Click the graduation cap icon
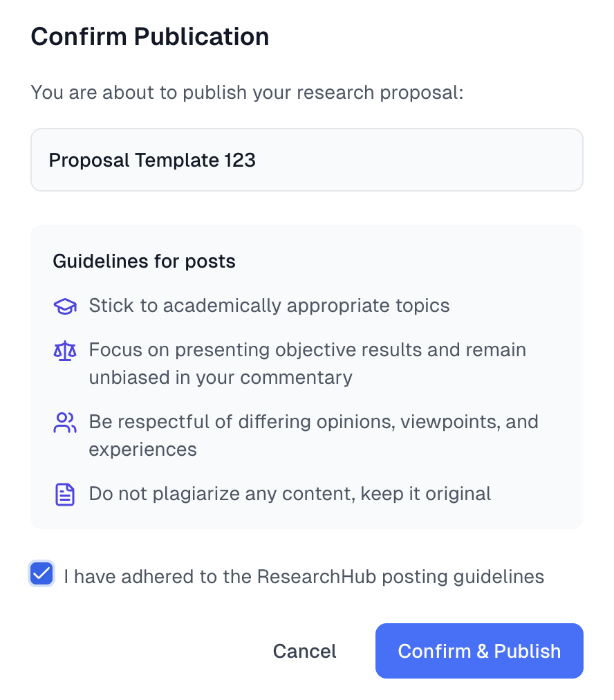Screen dimensions: 614x700 tap(65, 306)
